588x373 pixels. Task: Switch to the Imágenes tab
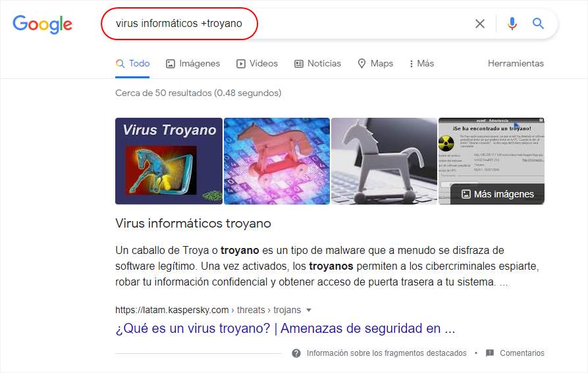[x=193, y=64]
